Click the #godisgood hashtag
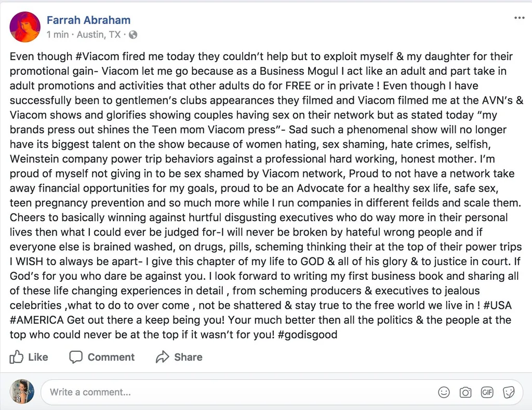The height and width of the screenshot is (410, 532). pos(308,335)
